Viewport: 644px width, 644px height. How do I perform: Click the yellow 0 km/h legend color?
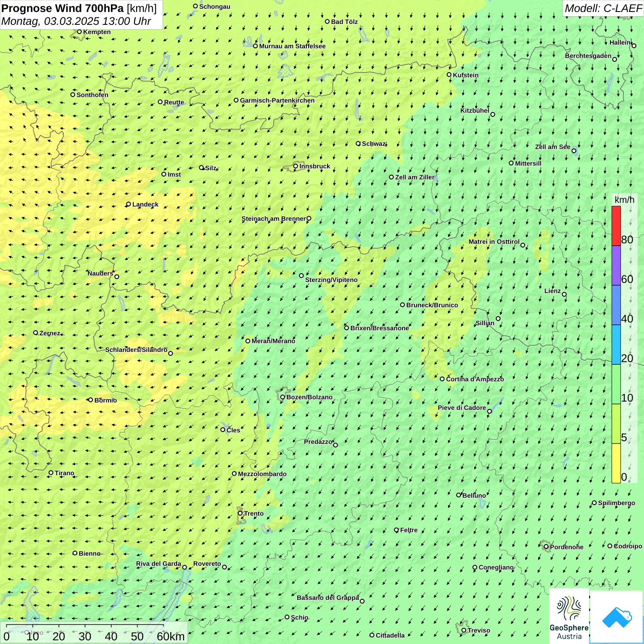616,463
